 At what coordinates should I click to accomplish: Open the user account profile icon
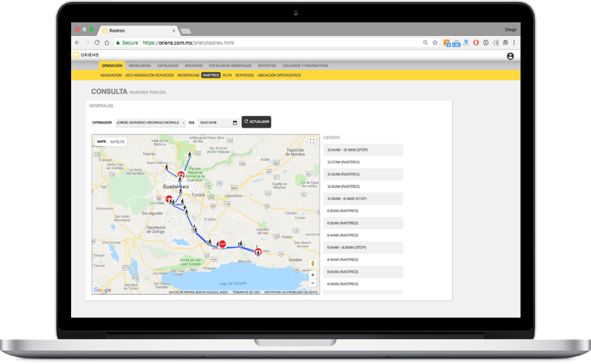510,56
